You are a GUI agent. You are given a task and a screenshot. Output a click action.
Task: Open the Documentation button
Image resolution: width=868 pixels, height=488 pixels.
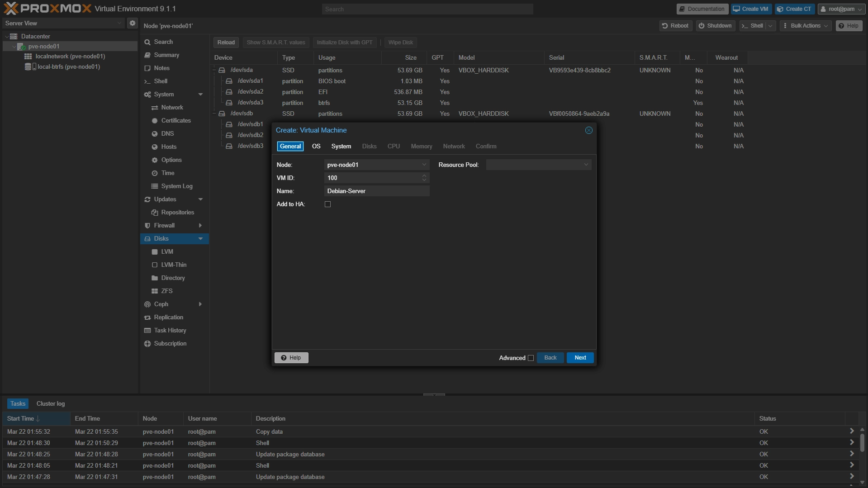702,9
